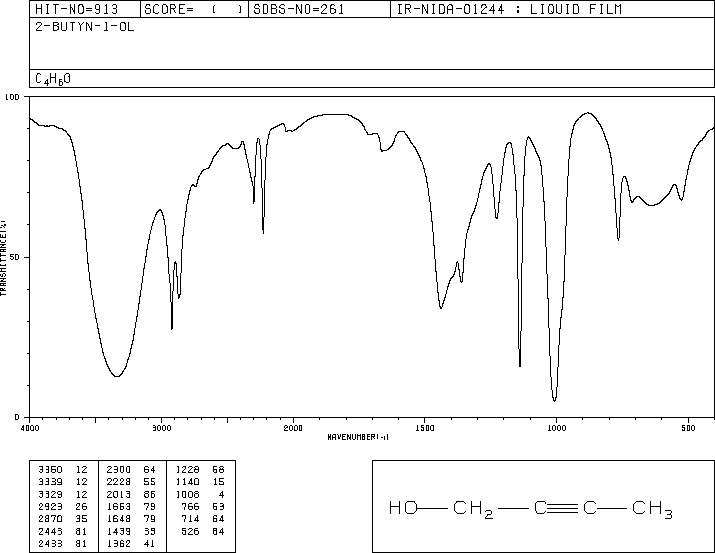Click the peak value '2923' in table
The width and height of the screenshot is (715, 553).
(x=51, y=506)
